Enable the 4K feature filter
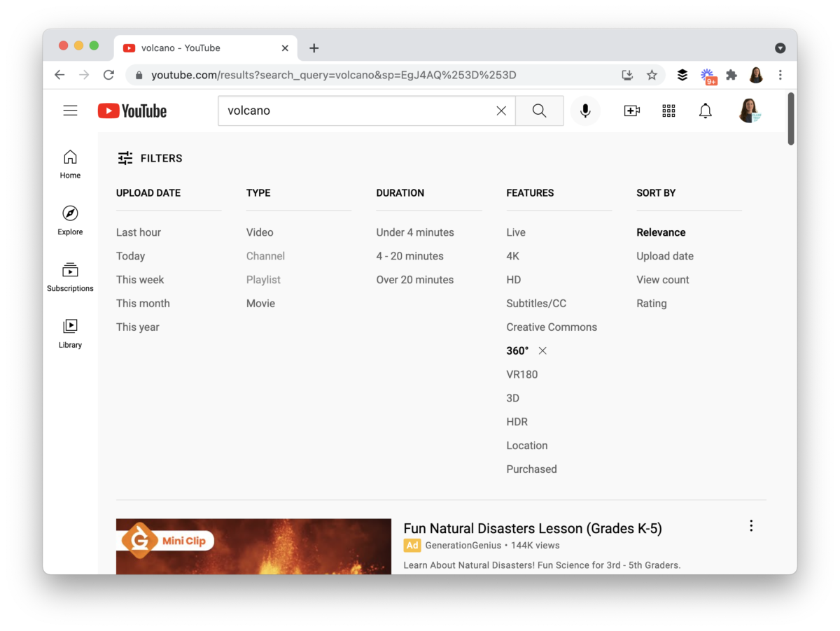Screen dimensions: 840x631 coord(512,256)
